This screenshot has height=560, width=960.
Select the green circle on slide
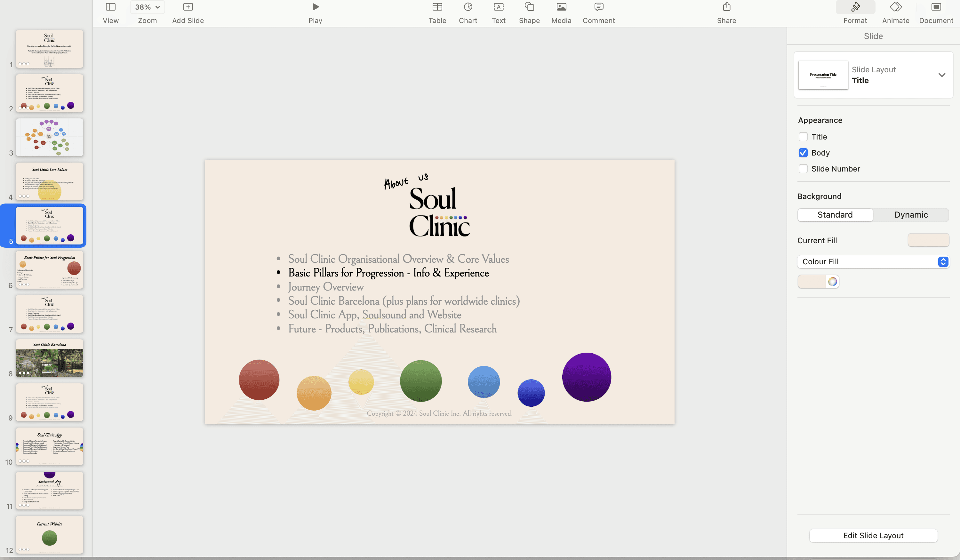point(420,381)
